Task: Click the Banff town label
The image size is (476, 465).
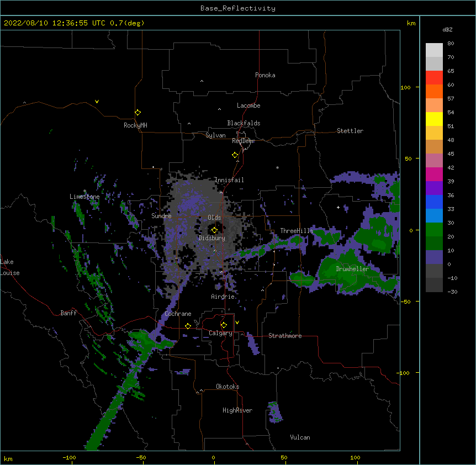Action: (x=68, y=313)
